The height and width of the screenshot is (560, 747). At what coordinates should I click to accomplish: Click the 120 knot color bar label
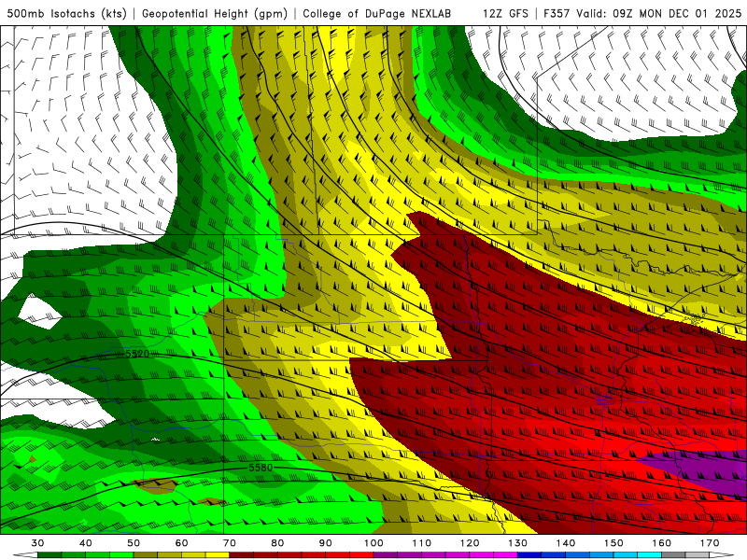click(x=470, y=543)
